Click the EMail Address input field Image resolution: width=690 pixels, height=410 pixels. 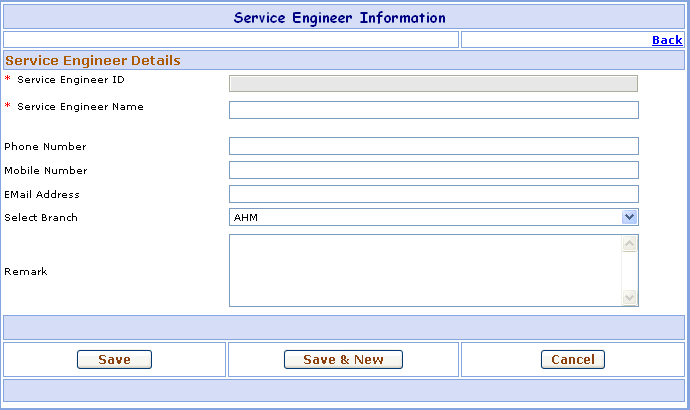(433, 194)
